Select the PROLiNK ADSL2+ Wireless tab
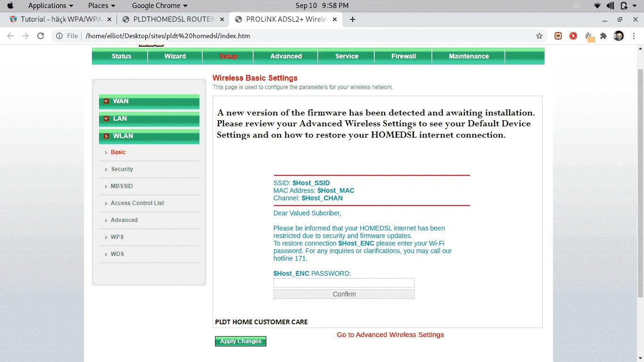The width and height of the screenshot is (644, 362). click(281, 19)
